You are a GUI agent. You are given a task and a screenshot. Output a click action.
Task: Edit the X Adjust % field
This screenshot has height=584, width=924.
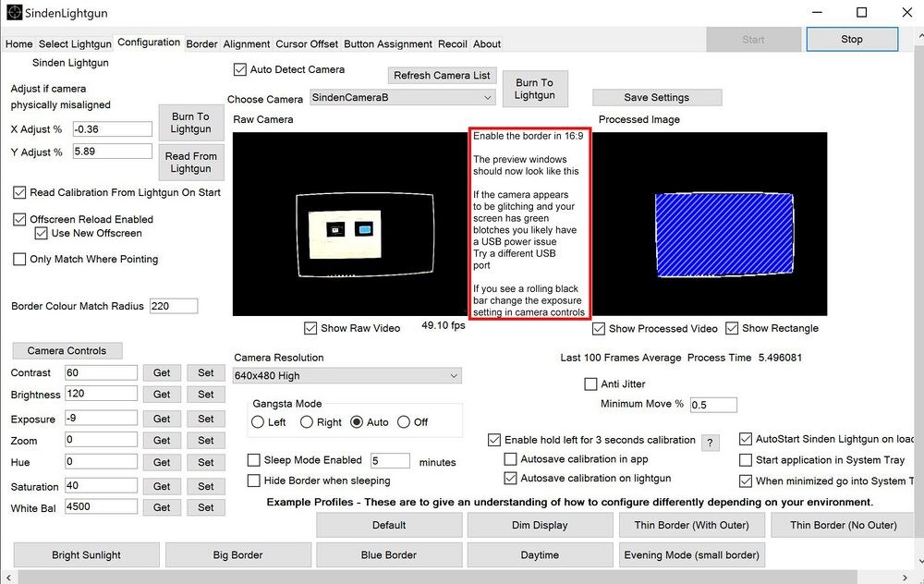coord(112,129)
